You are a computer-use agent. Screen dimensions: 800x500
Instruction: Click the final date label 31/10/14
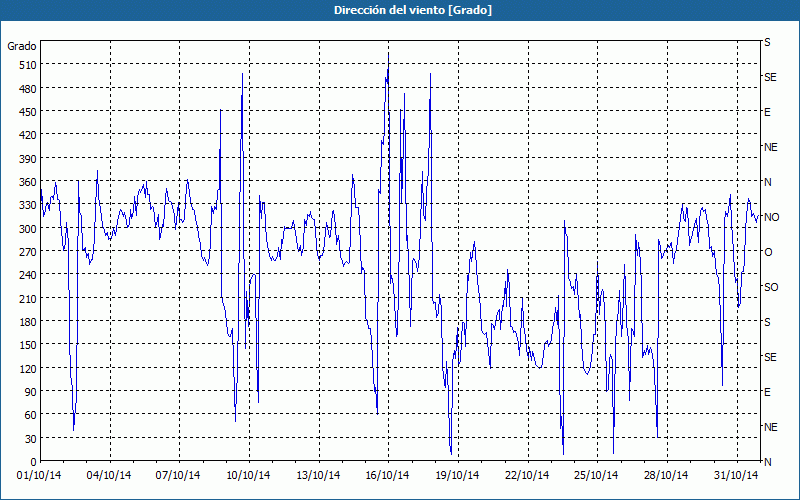pos(736,476)
